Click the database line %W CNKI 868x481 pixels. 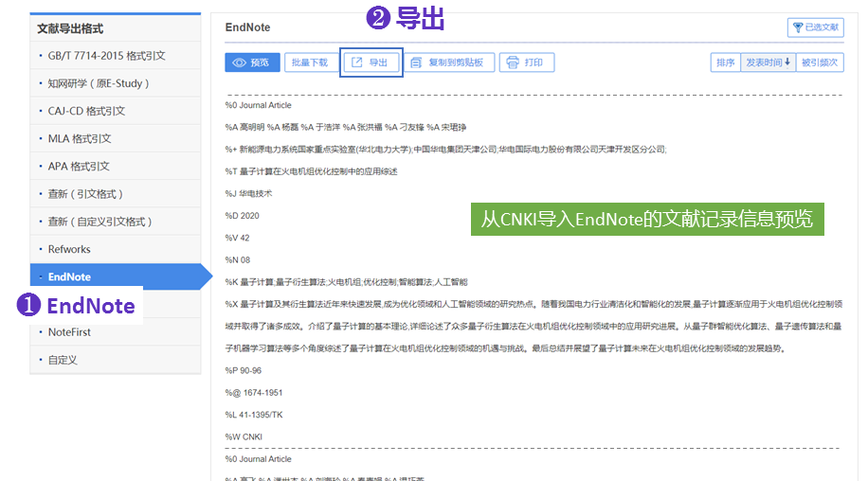pyautogui.click(x=244, y=436)
